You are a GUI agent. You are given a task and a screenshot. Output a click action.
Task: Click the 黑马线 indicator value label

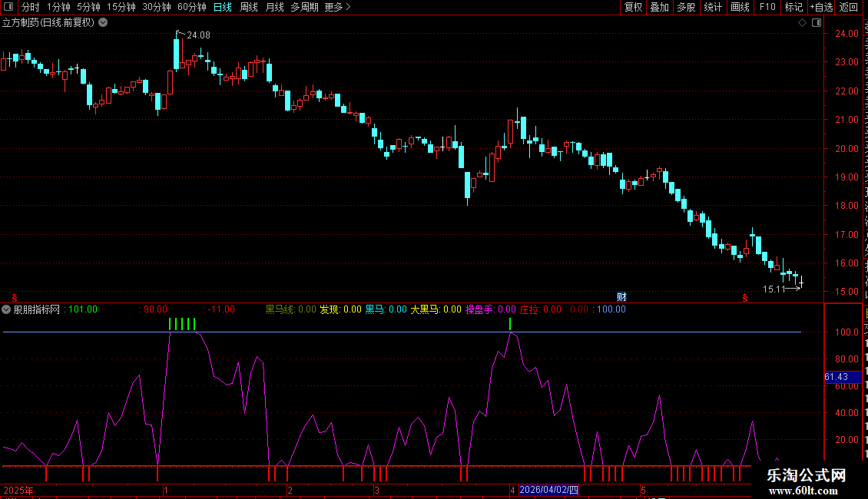(x=290, y=309)
